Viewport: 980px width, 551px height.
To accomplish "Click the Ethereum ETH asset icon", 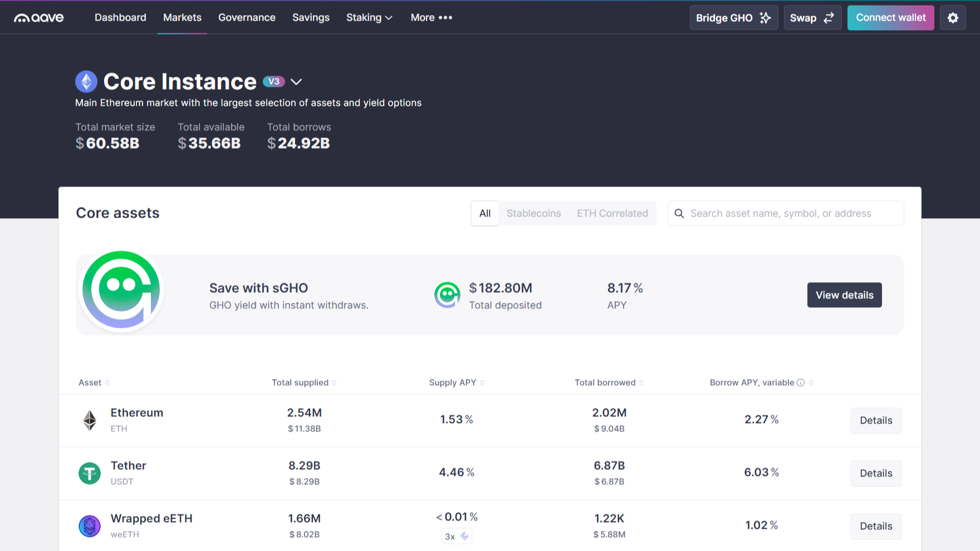I will coord(90,420).
